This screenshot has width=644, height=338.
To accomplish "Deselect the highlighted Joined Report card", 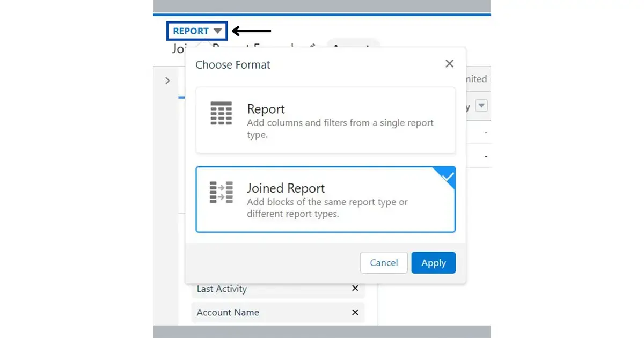I will pyautogui.click(x=325, y=199).
